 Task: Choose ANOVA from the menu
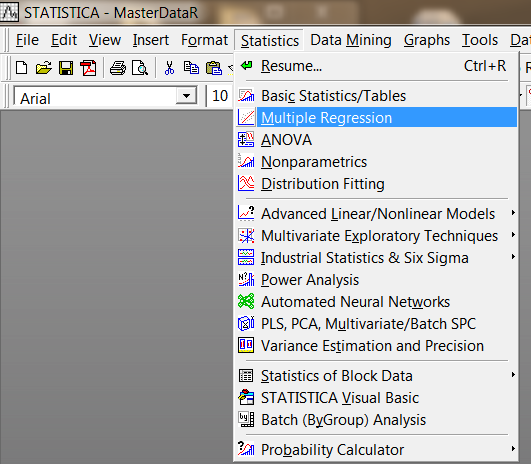[x=376, y=140]
